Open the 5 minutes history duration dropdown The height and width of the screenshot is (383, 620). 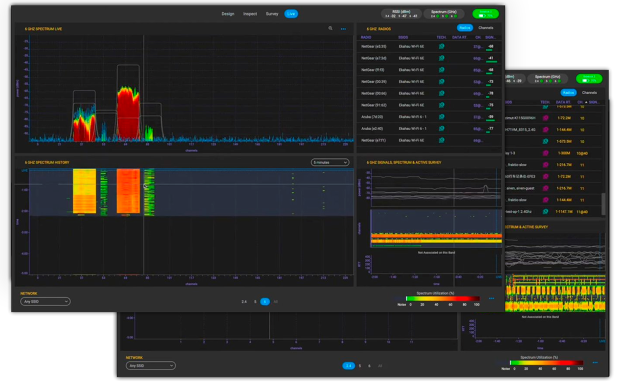click(x=330, y=162)
